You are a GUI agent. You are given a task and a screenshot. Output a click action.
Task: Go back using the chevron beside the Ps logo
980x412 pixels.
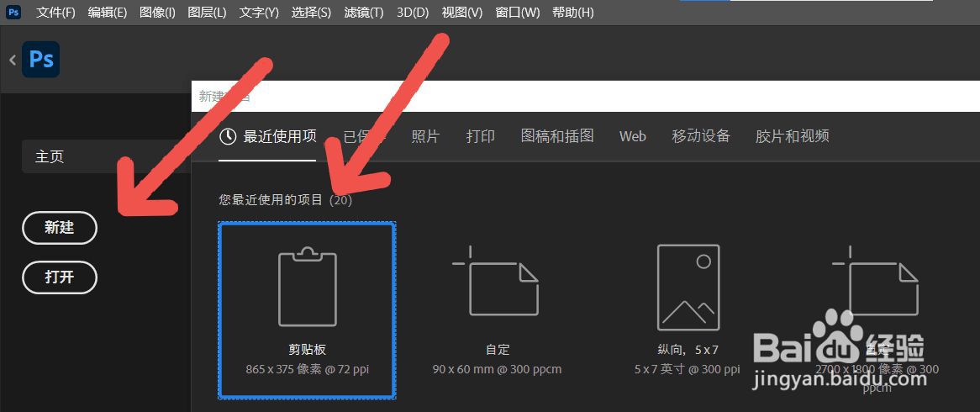pyautogui.click(x=13, y=60)
